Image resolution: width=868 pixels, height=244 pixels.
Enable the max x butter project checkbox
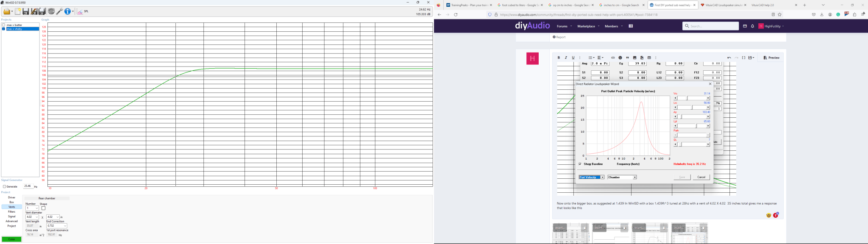coord(3,25)
